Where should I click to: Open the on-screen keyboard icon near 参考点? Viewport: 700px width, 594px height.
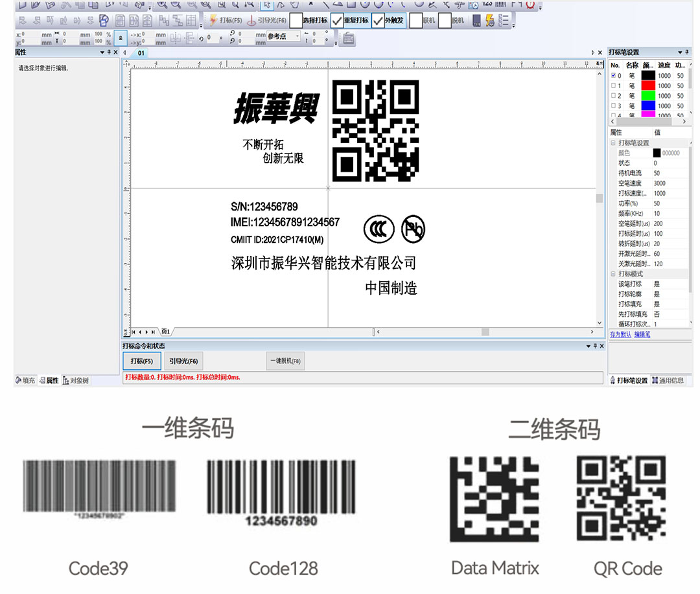click(349, 38)
